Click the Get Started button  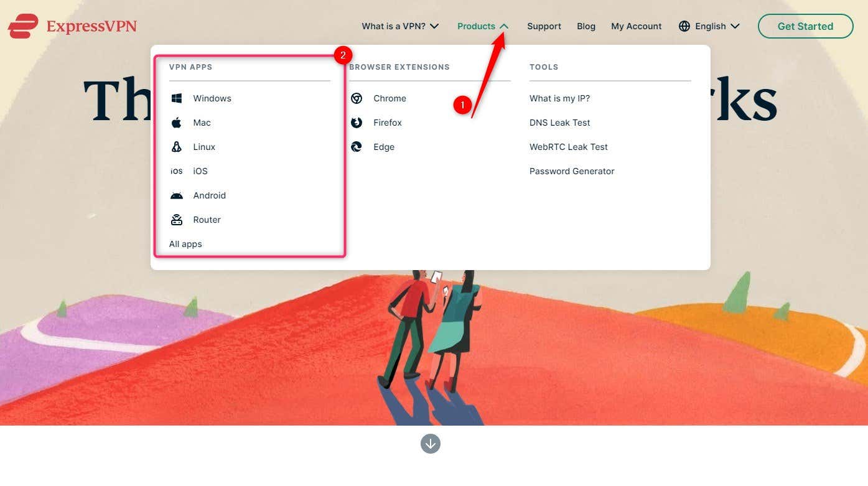pyautogui.click(x=805, y=26)
